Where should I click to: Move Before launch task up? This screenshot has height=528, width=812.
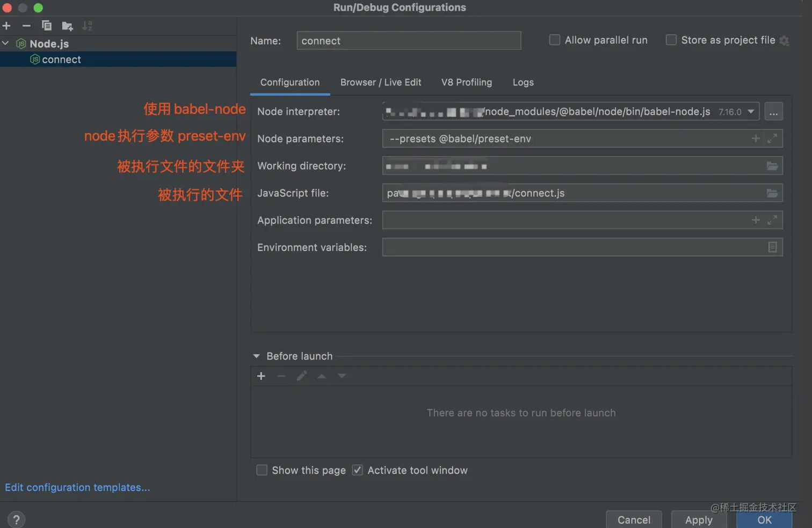(322, 376)
